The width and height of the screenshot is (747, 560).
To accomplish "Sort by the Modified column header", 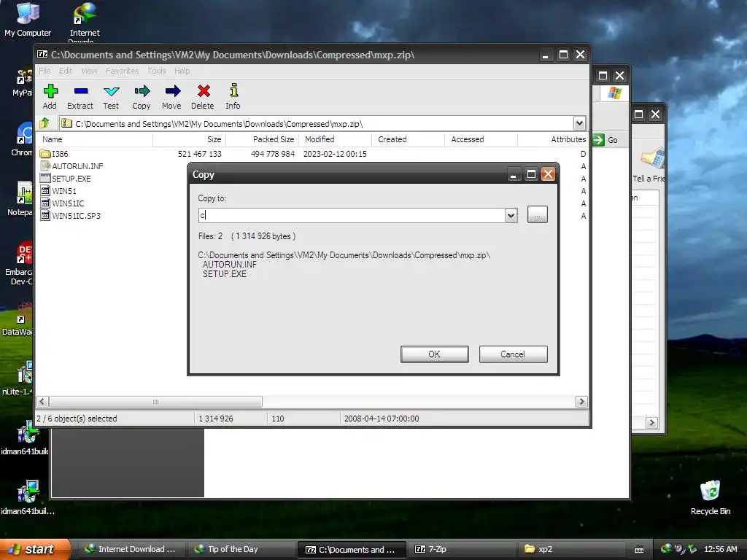I will (x=335, y=139).
